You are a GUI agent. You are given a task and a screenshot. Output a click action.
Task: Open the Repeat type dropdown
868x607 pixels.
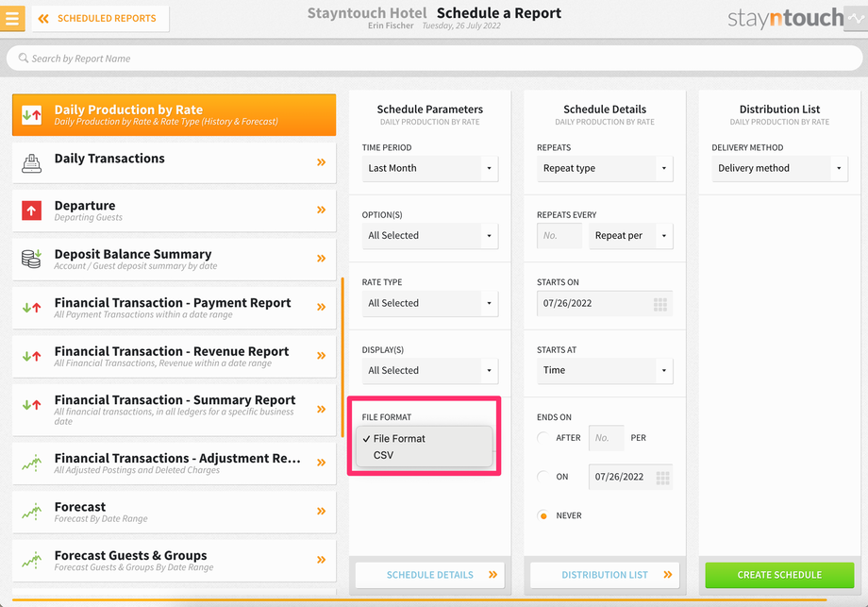pos(605,168)
